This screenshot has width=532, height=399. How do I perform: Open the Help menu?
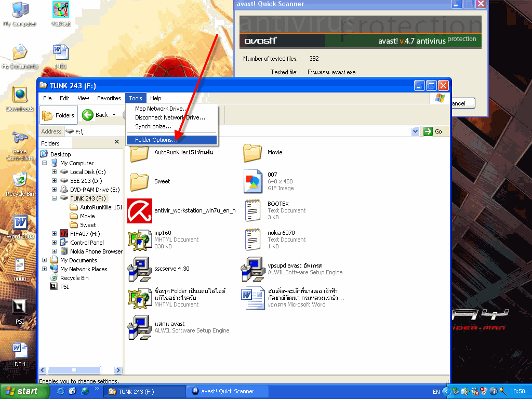coord(156,98)
